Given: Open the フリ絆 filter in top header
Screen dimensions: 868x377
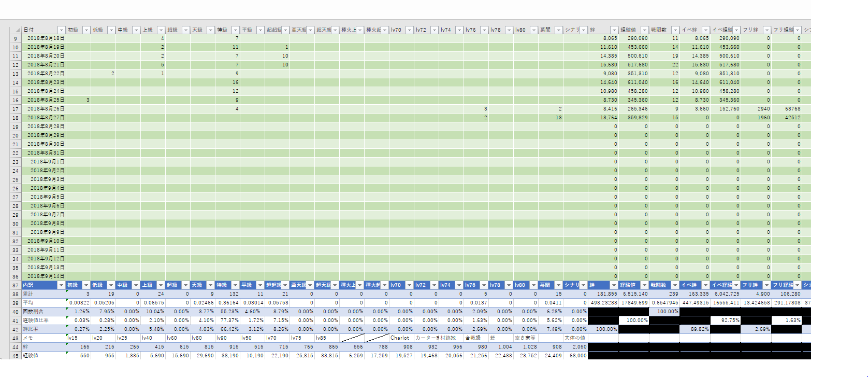Looking at the screenshot, I should coord(767,30).
